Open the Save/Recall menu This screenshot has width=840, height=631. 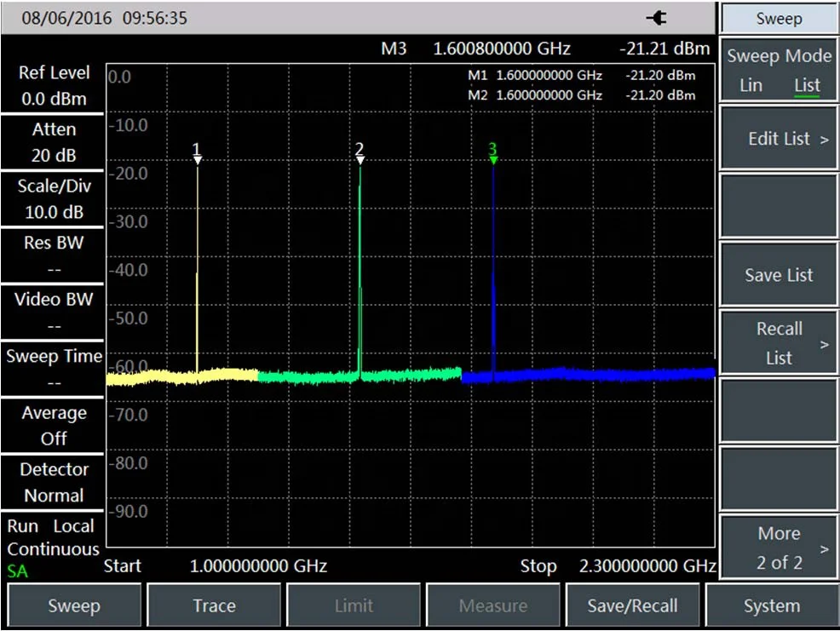[x=632, y=606]
